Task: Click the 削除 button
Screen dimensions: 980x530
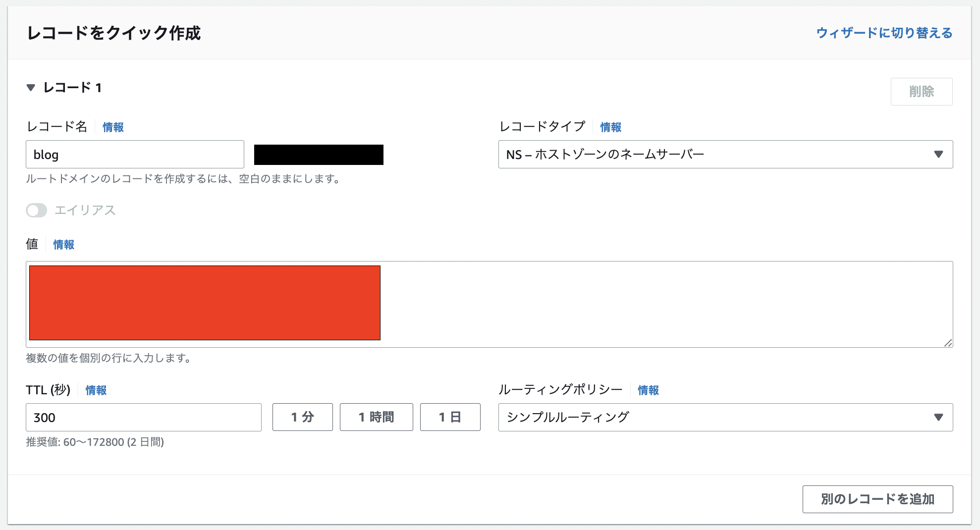Action: click(x=921, y=92)
